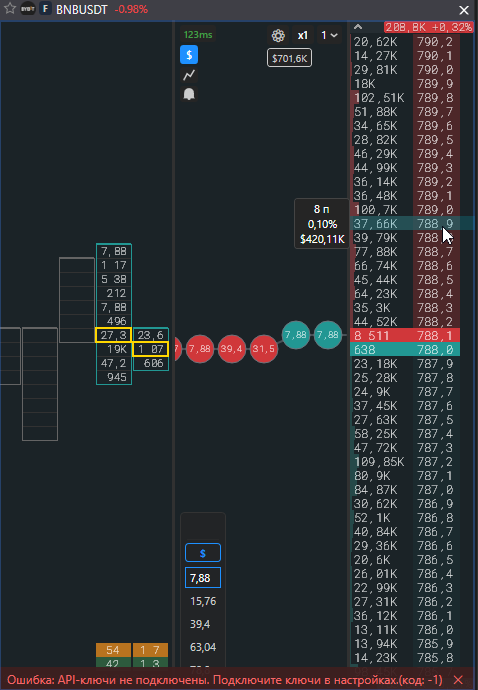Viewport: 478px width, 690px height.
Task: Click price row 787,9
Action: [405, 363]
